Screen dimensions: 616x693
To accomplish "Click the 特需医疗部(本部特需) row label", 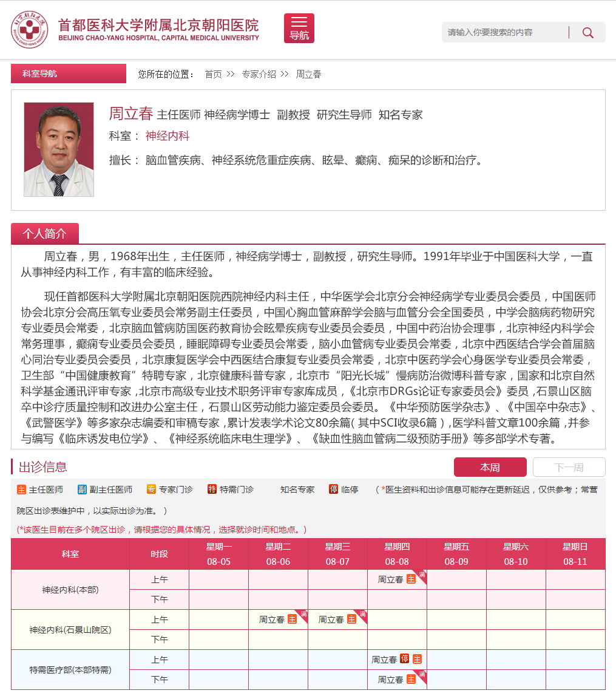I will coord(70,669).
